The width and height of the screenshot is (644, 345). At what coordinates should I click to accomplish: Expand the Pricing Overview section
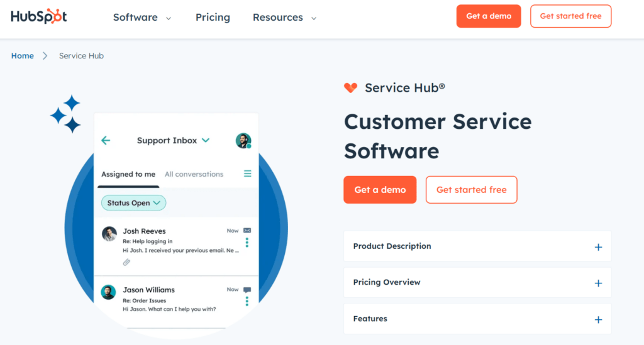tap(477, 283)
